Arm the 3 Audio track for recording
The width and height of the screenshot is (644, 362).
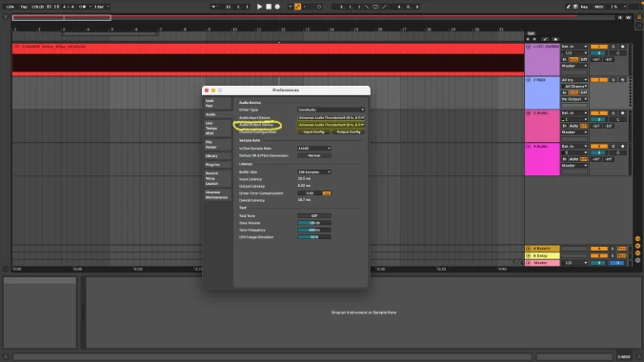(623, 113)
